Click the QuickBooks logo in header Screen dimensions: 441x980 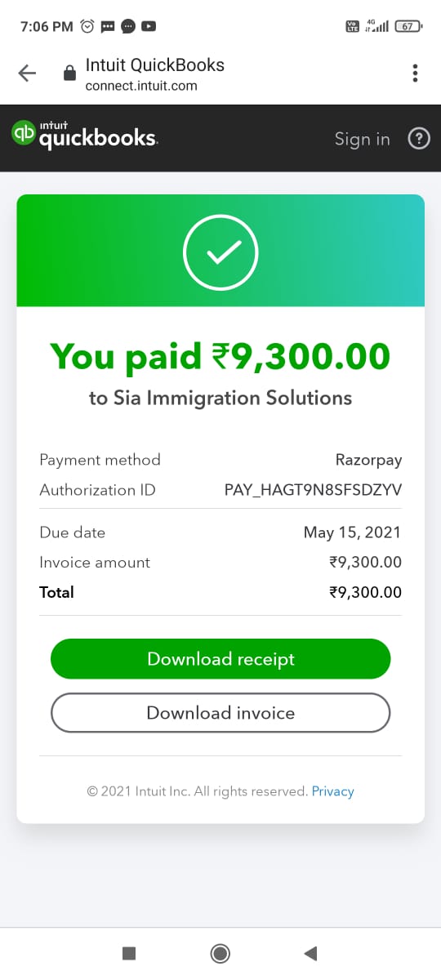point(84,136)
